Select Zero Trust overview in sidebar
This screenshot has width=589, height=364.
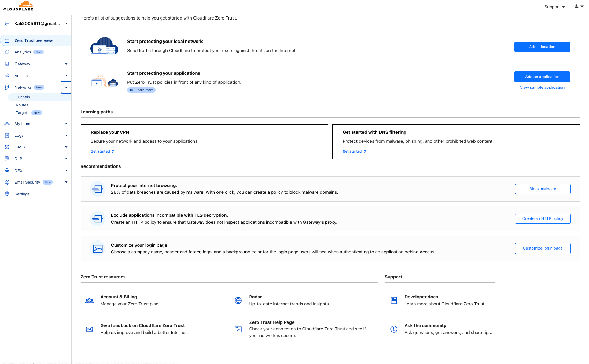(x=33, y=40)
